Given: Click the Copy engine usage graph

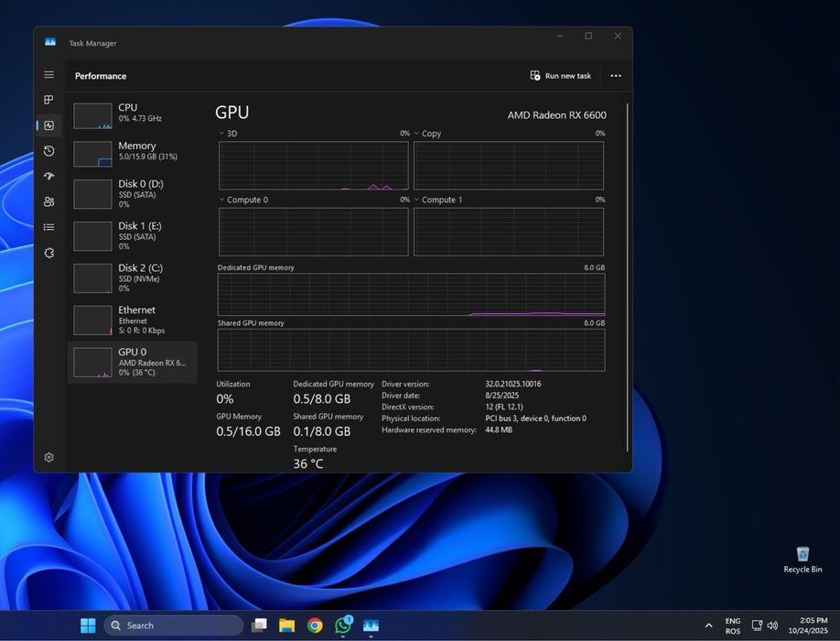Looking at the screenshot, I should 509,166.
